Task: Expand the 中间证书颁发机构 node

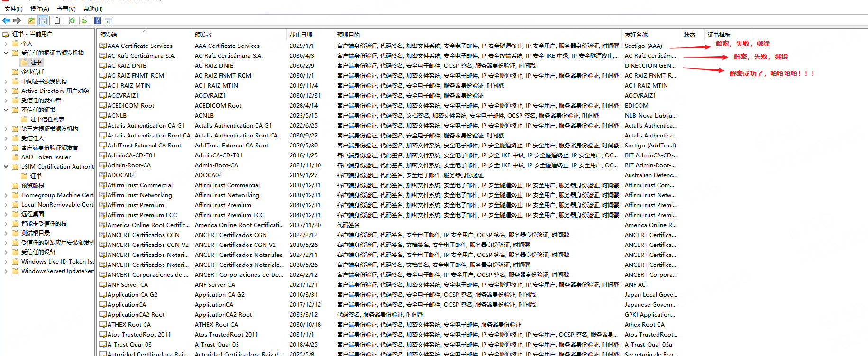Action: point(6,82)
